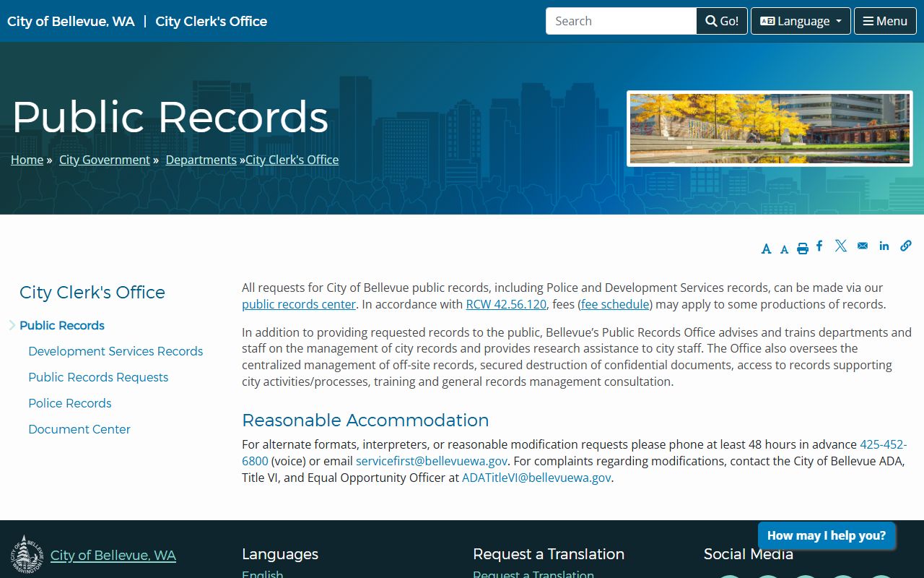Share the page on Facebook
The width and height of the screenshot is (924, 578).
819,246
